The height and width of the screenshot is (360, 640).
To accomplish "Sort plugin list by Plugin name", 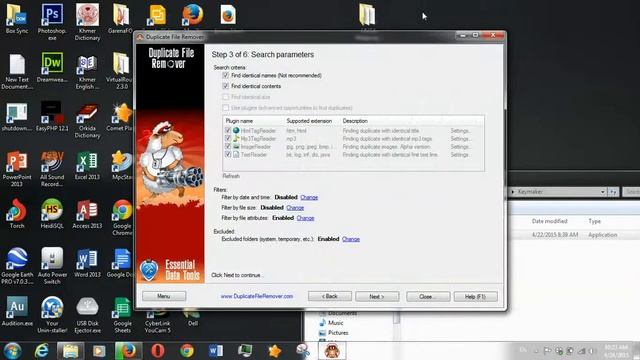I will [x=239, y=121].
